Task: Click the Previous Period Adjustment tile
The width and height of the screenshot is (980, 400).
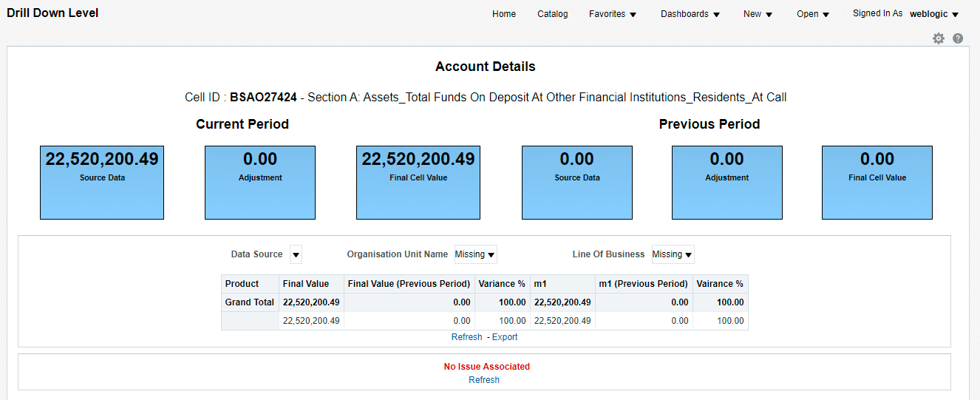Action: click(727, 183)
